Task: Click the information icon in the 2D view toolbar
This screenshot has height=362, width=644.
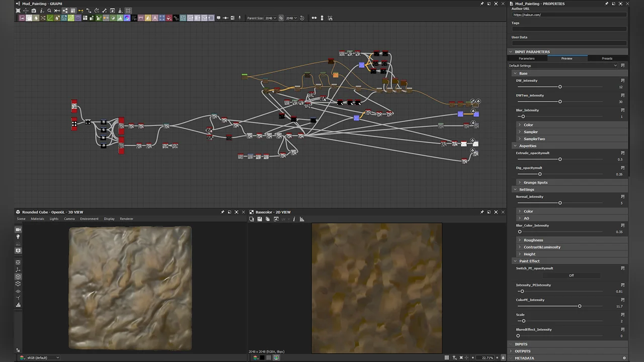Action: (294, 219)
